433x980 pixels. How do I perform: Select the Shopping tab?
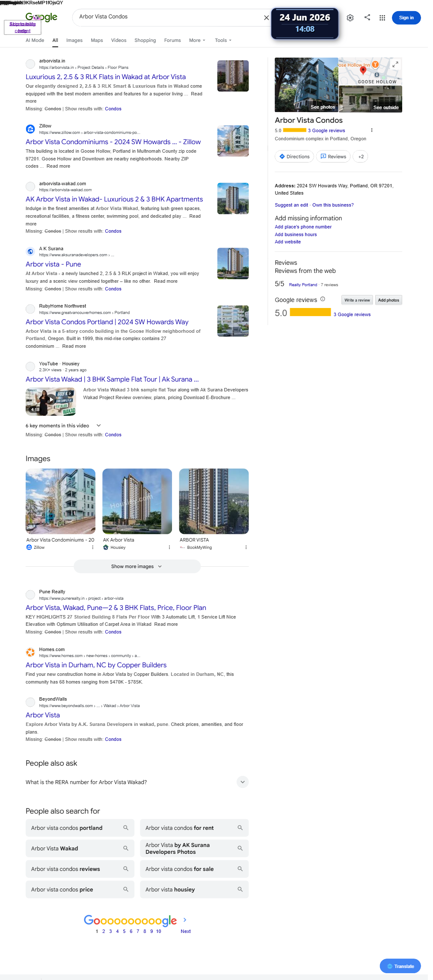click(x=145, y=40)
